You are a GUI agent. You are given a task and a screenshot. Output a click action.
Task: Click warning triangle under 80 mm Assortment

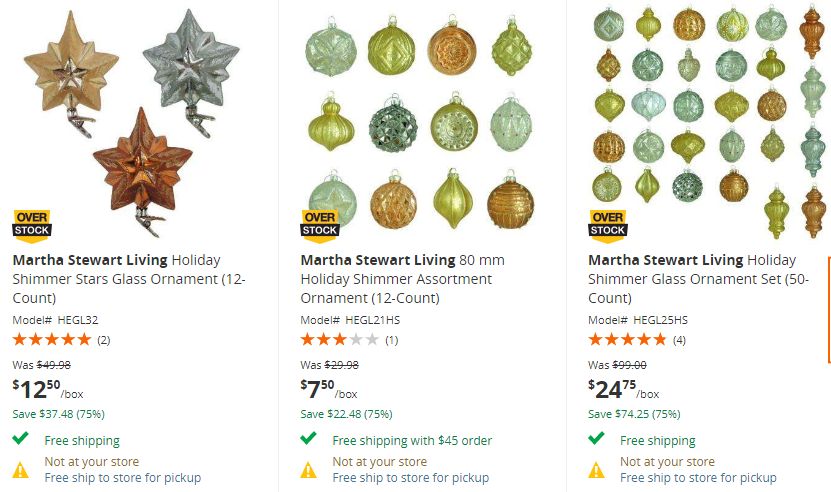point(309,469)
